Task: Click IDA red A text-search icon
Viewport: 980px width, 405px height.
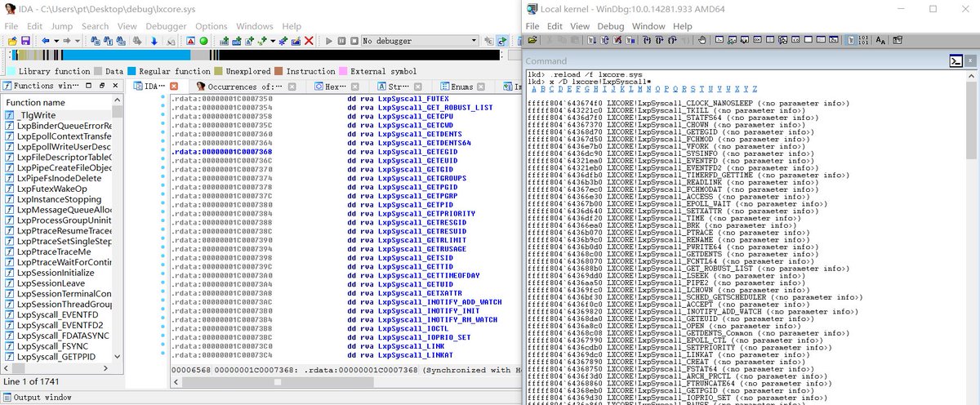Action: pos(190,41)
